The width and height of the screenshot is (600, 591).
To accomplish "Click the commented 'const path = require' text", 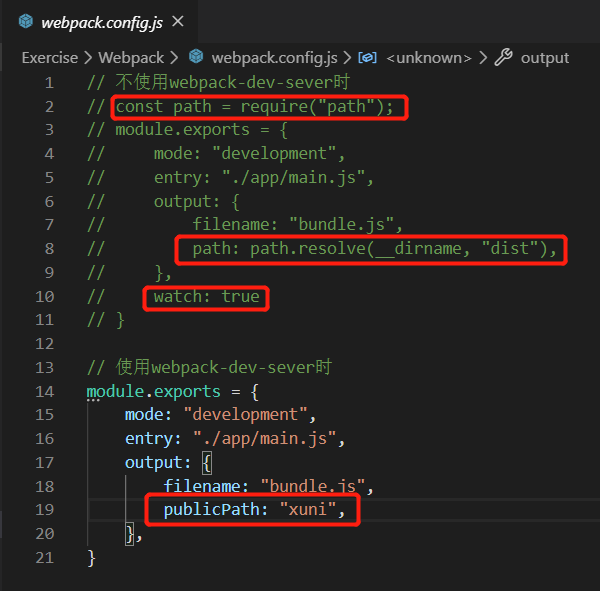I will pos(254,107).
